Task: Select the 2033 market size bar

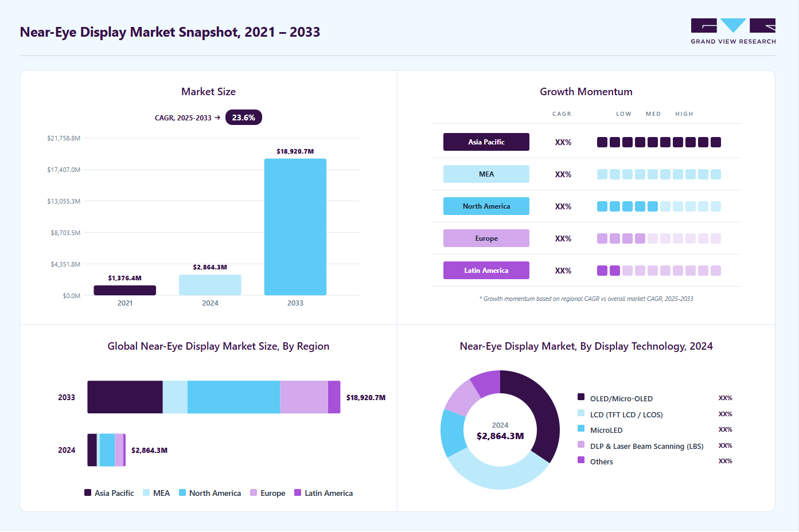Action: [x=295, y=227]
